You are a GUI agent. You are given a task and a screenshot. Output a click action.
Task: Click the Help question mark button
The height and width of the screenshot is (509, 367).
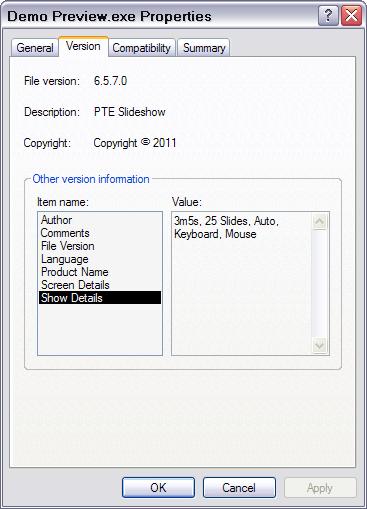coord(328,15)
